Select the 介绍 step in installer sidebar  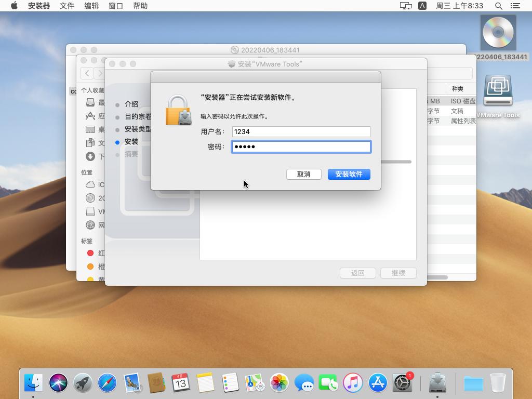131,104
